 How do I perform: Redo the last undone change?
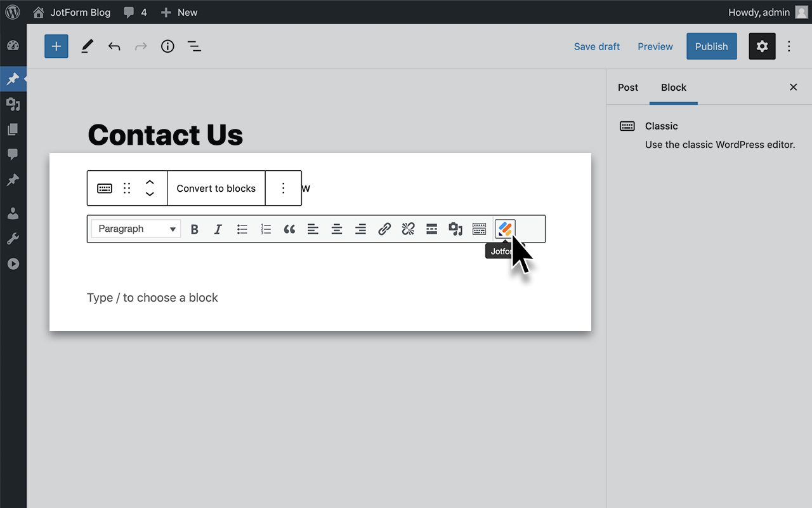tap(141, 46)
